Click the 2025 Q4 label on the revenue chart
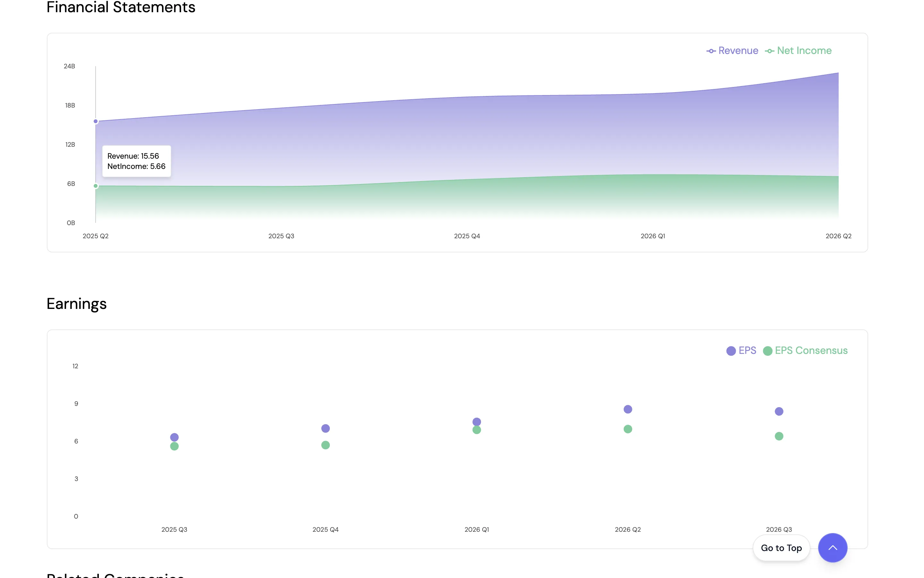 point(466,236)
